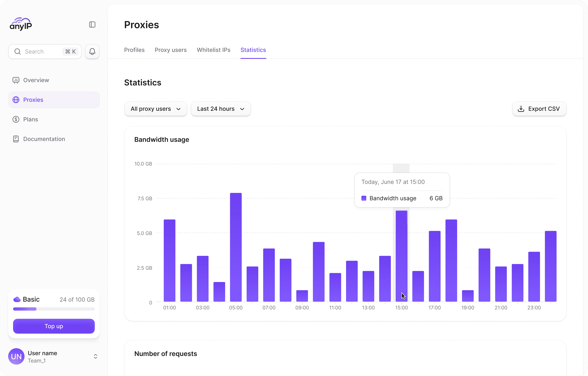The height and width of the screenshot is (376, 588).
Task: Click the Plans dollar icon
Action: pos(16,119)
